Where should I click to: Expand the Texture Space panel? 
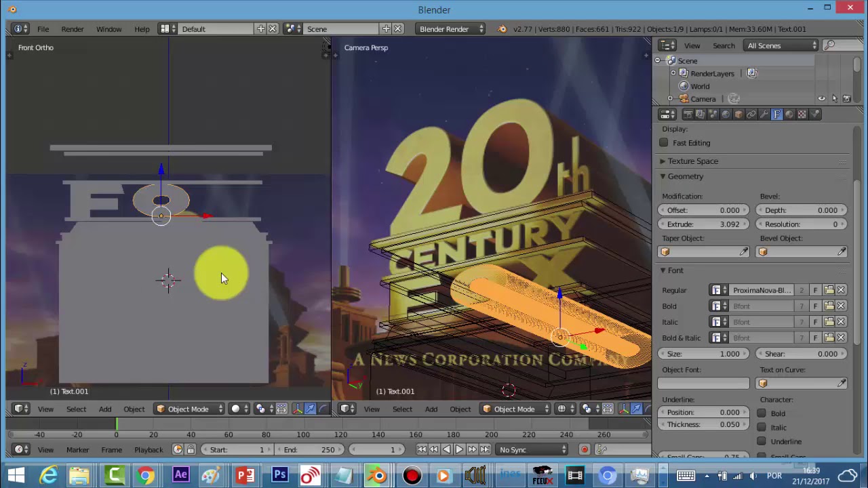click(663, 161)
